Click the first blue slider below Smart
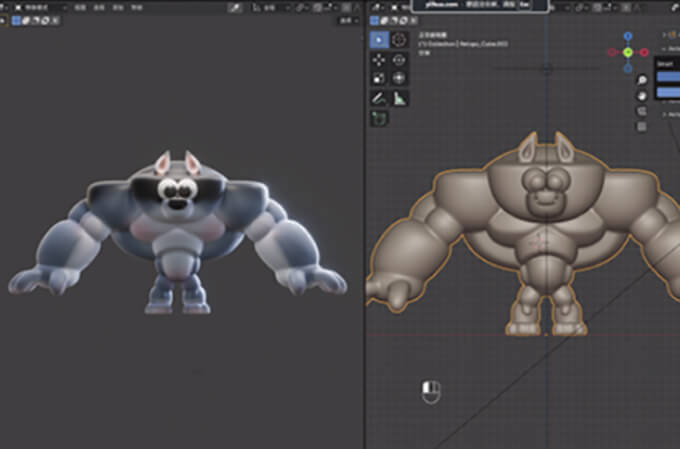The height and width of the screenshot is (449, 680). click(667, 77)
